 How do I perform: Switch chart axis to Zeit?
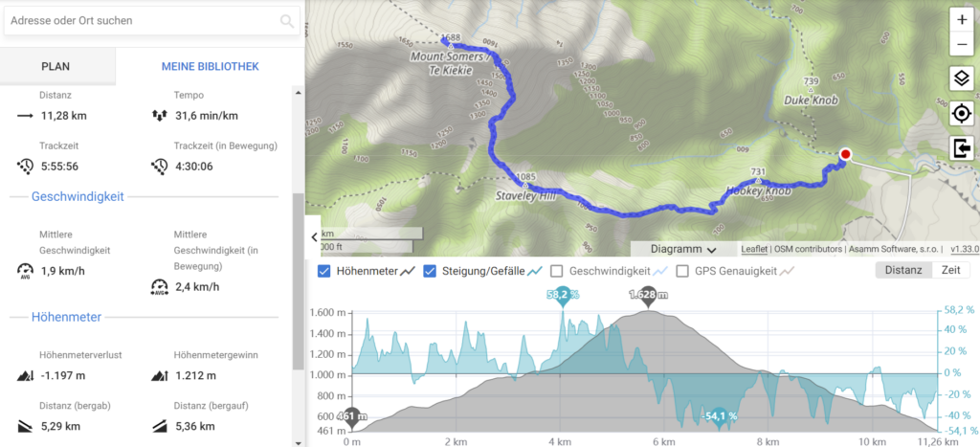pyautogui.click(x=950, y=270)
